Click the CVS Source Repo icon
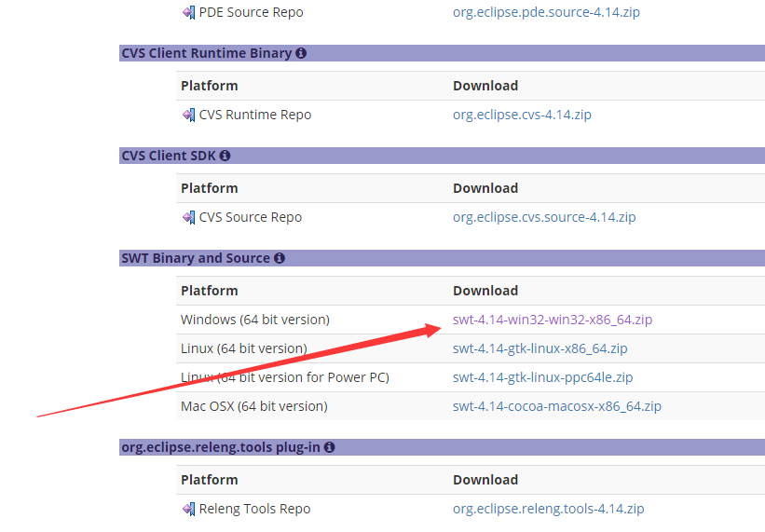Image resolution: width=765 pixels, height=532 pixels. pyautogui.click(x=189, y=218)
